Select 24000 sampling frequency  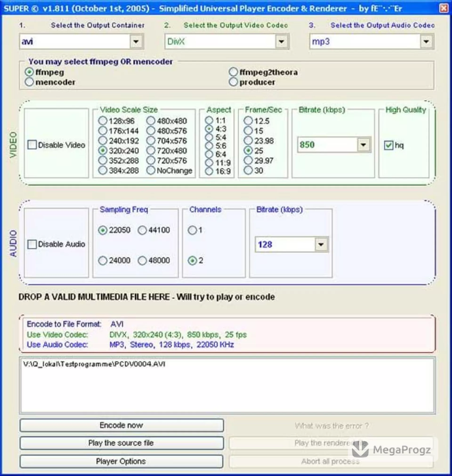(x=103, y=260)
